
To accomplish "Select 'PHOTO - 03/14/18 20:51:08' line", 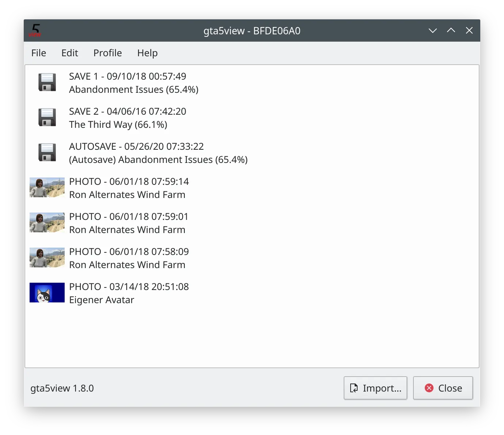I will click(129, 287).
